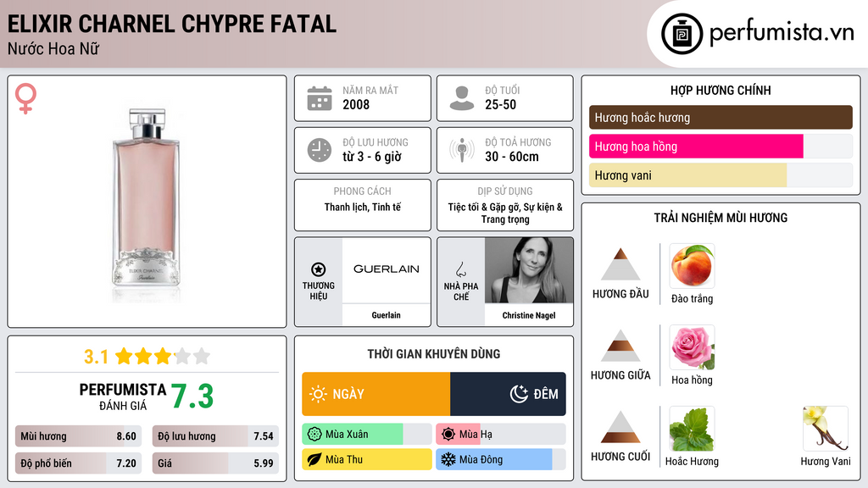Click the flower icon for Mùa Xuân
The width and height of the screenshot is (868, 488).
click(314, 435)
